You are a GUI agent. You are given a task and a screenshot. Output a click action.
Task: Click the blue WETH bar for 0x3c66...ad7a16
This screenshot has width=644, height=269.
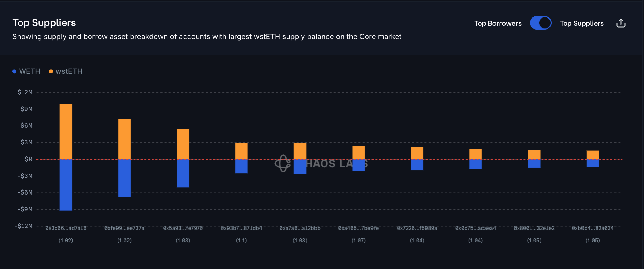coord(66,185)
